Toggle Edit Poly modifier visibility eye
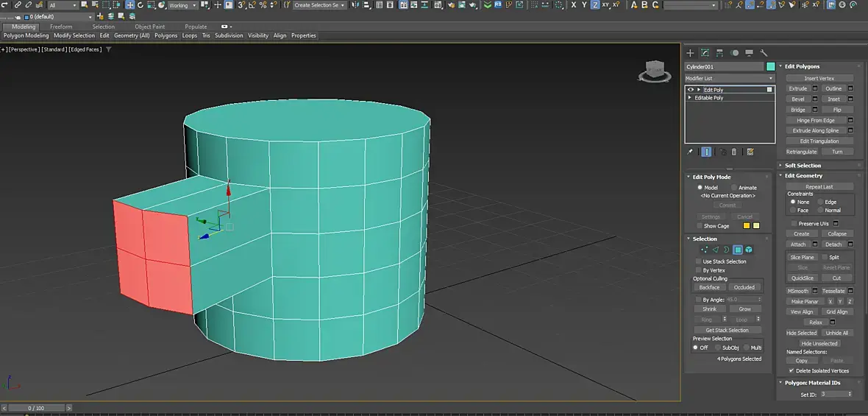868x416 pixels. [x=690, y=90]
